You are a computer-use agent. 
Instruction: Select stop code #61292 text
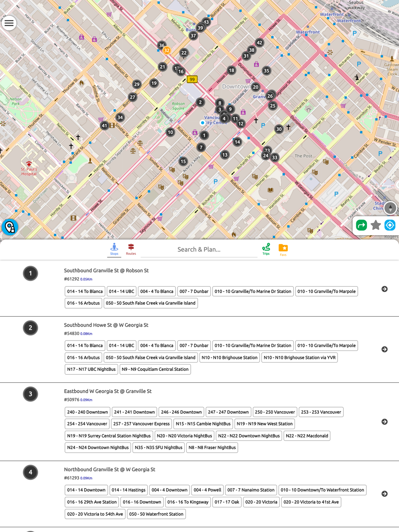click(x=72, y=279)
